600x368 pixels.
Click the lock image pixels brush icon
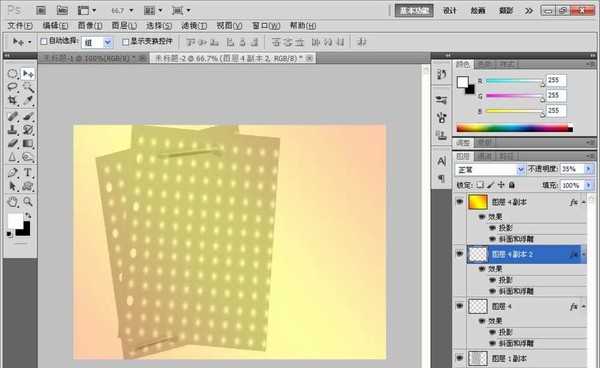(491, 185)
